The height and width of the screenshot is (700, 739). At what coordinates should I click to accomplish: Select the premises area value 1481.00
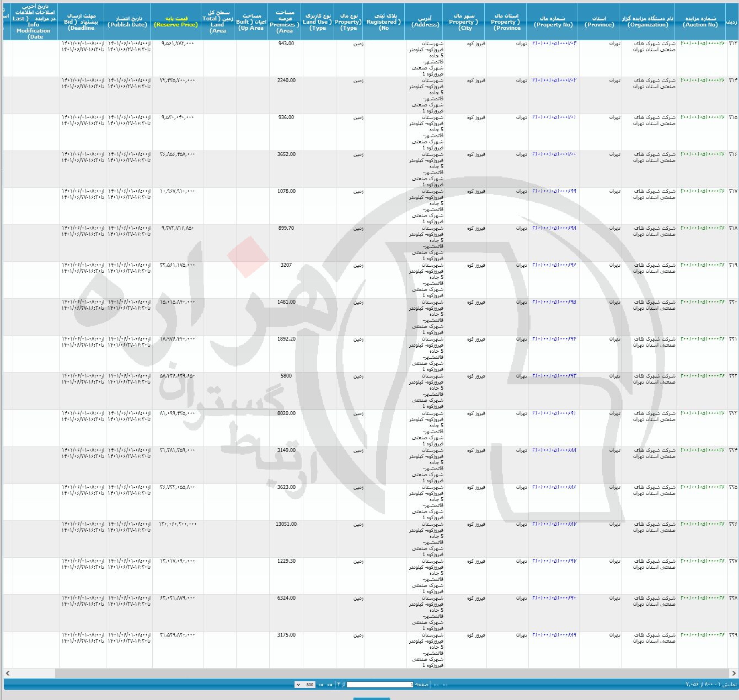click(x=286, y=302)
